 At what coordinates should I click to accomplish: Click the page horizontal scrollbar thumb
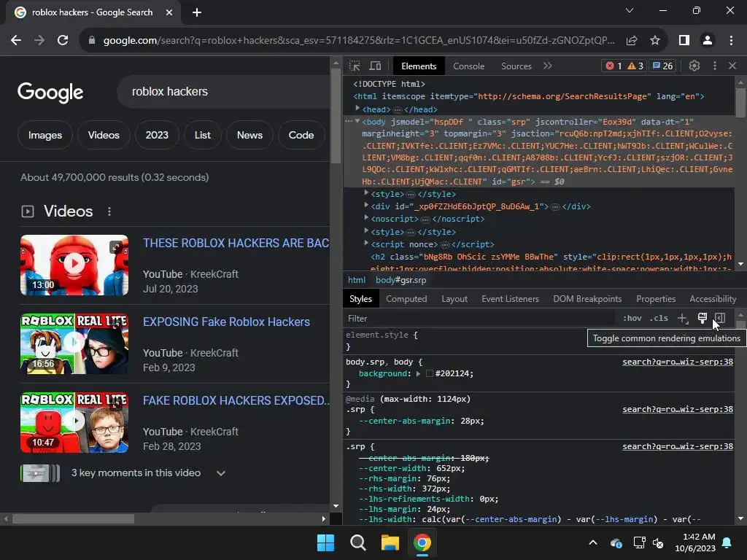(74, 519)
